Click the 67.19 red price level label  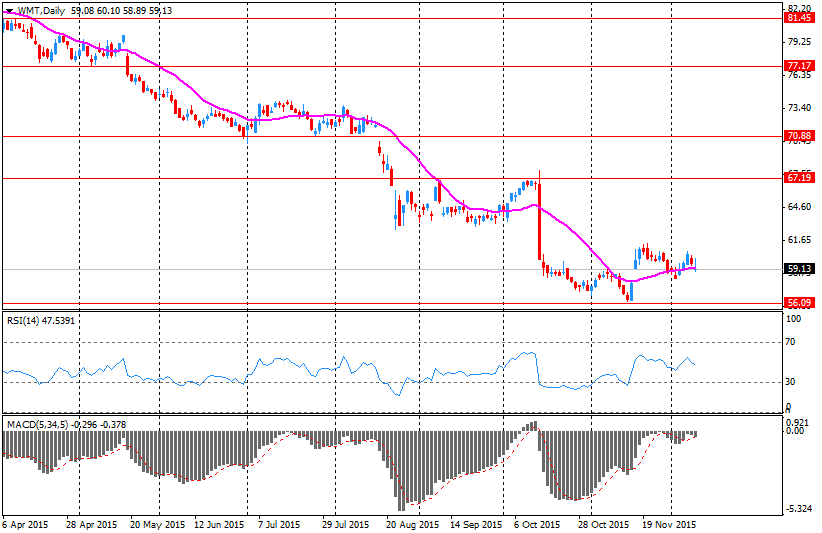[x=799, y=178]
